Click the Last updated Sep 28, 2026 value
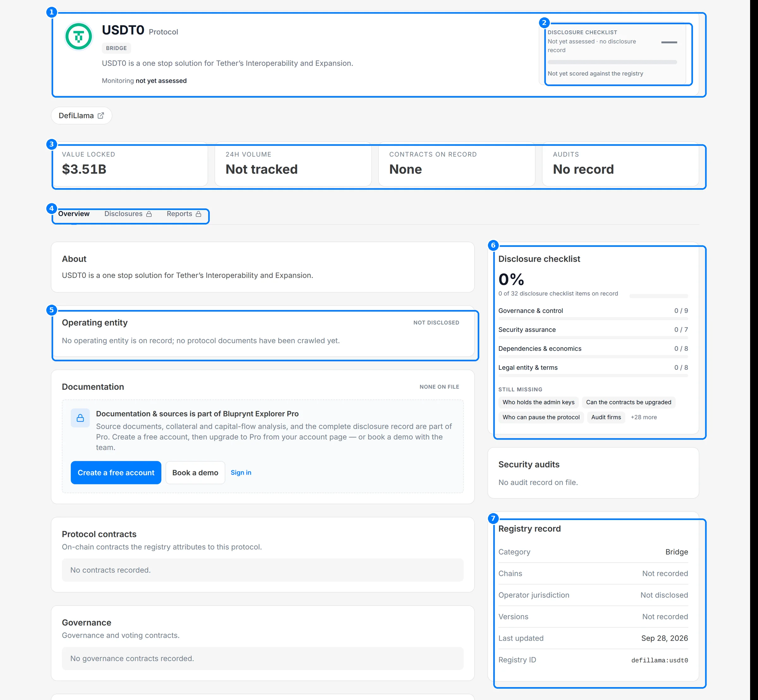 pos(665,638)
